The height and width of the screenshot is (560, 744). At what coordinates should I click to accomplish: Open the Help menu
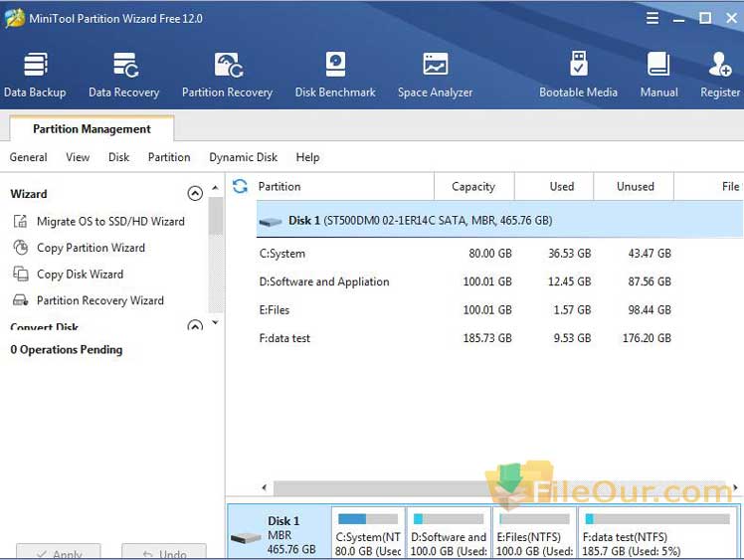tap(307, 157)
